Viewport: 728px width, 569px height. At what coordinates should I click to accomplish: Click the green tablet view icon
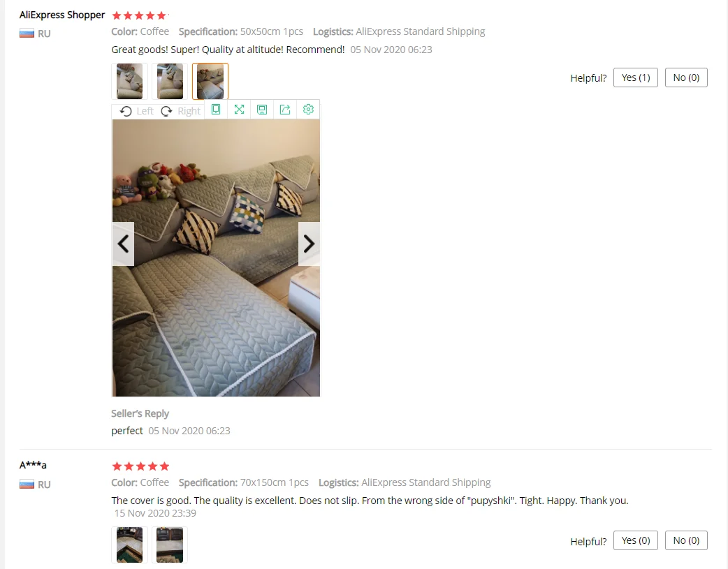point(216,110)
